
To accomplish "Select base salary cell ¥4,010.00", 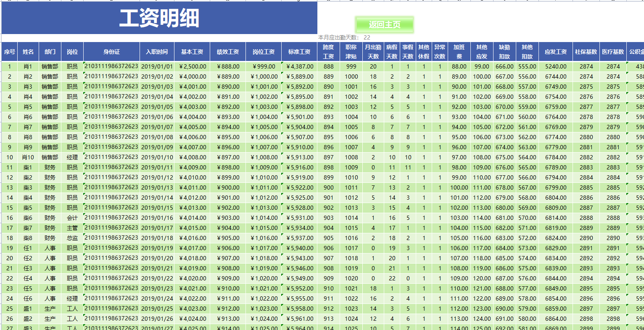I will [192, 177].
